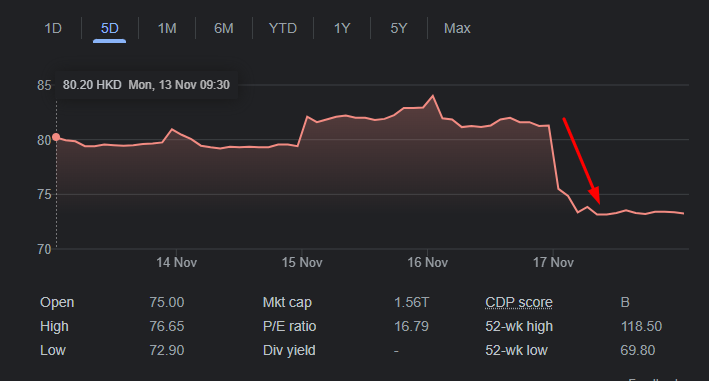Click the Div yield label
Image resolution: width=709 pixels, height=381 pixels.
(x=289, y=350)
